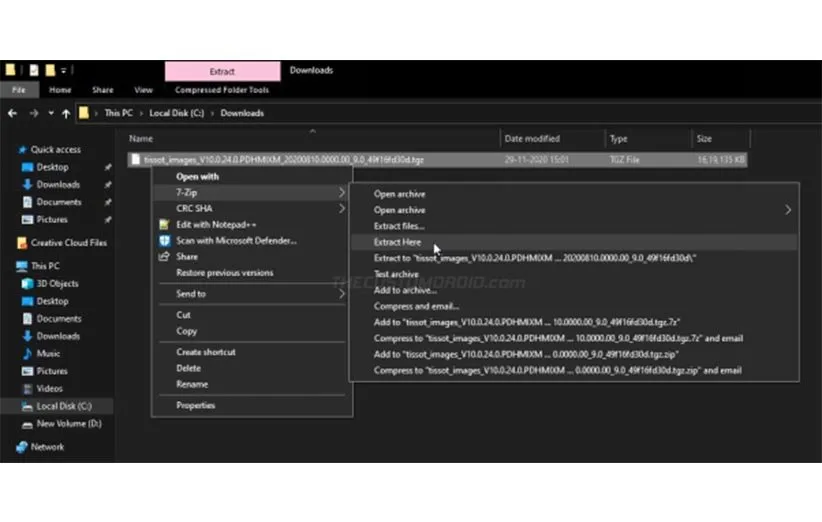Image resolution: width=822 pixels, height=522 pixels.
Task: Select the Music folder icon in sidebar
Action: (x=27, y=354)
